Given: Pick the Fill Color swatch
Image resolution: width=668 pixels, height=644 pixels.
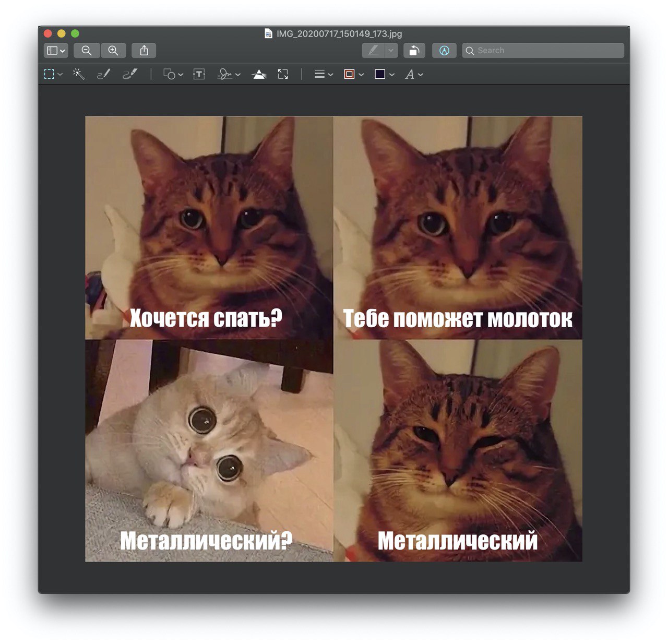Looking at the screenshot, I should (380, 74).
